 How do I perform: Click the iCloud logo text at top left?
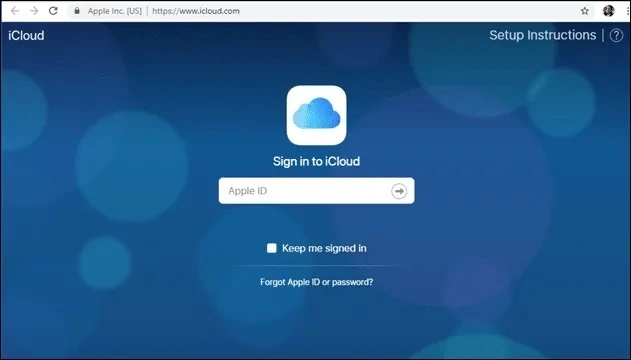(x=27, y=35)
